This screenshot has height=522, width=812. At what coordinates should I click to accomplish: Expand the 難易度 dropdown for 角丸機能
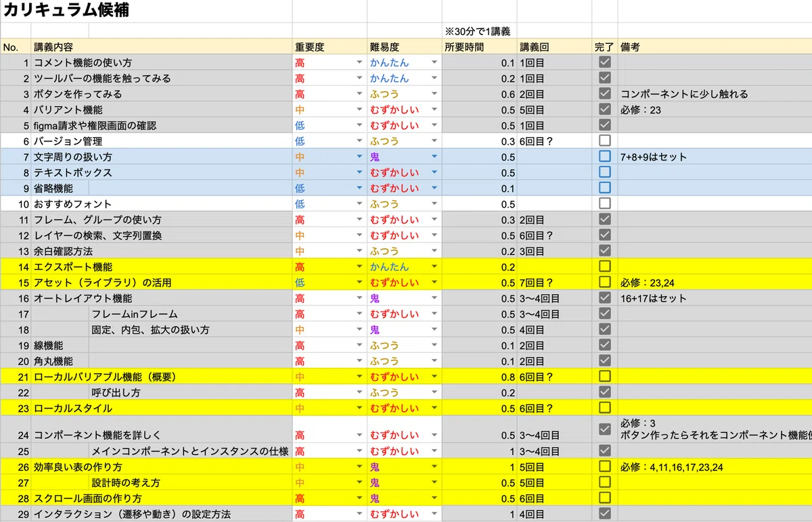(434, 361)
